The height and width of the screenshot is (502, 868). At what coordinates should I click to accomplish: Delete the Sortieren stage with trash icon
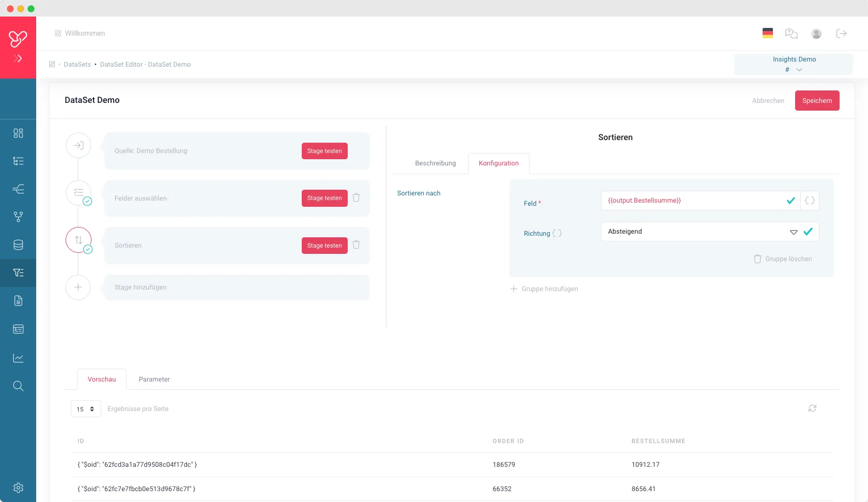pyautogui.click(x=356, y=245)
